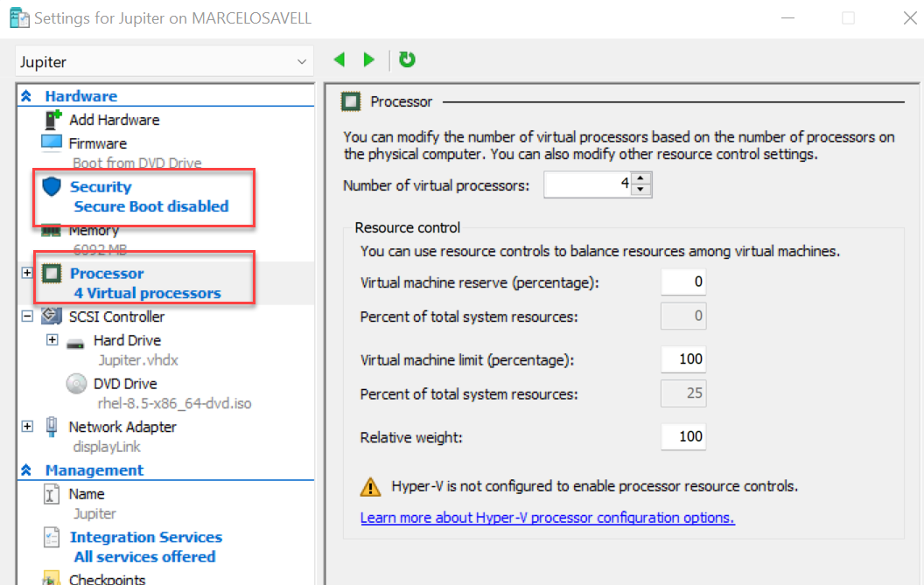Select Integration Services in Management
The image size is (924, 585).
tap(145, 537)
